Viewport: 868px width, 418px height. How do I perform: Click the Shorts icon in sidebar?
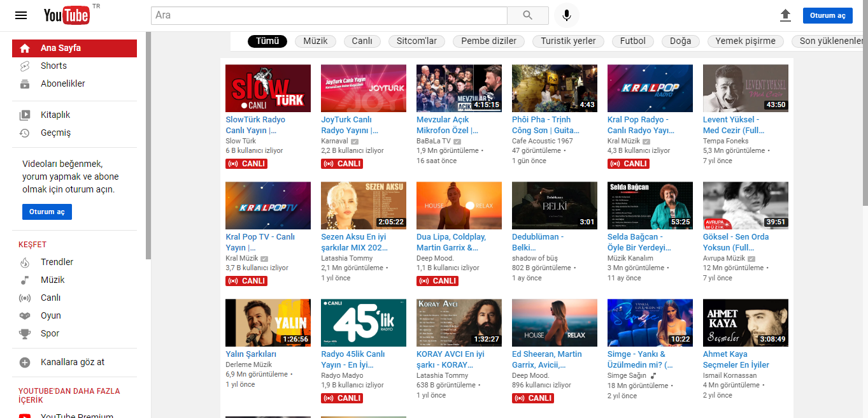point(25,66)
